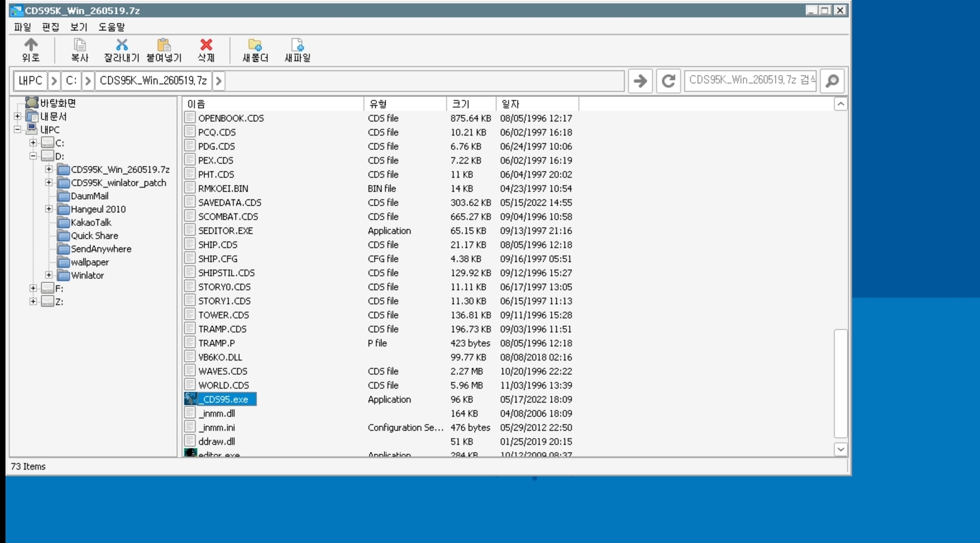Sort by 크기 column header
This screenshot has height=543, width=980.
(x=471, y=104)
